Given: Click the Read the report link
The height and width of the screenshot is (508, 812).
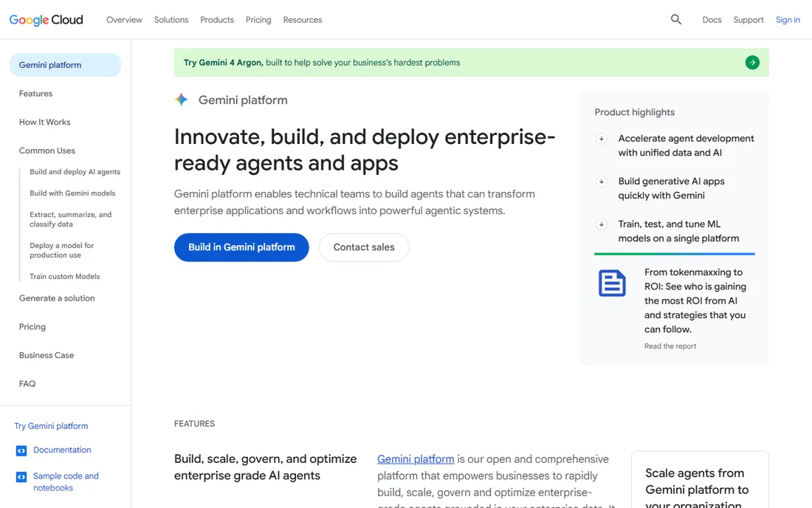Looking at the screenshot, I should click(x=670, y=346).
